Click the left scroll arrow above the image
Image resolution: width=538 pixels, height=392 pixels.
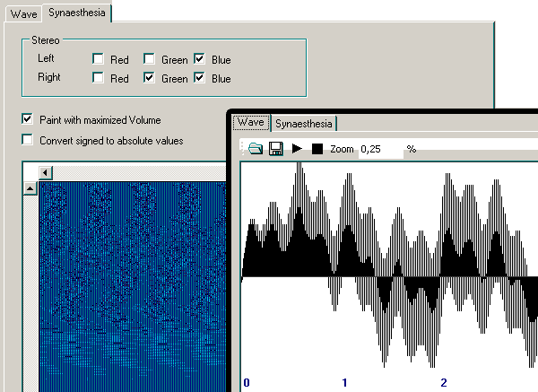click(x=46, y=172)
